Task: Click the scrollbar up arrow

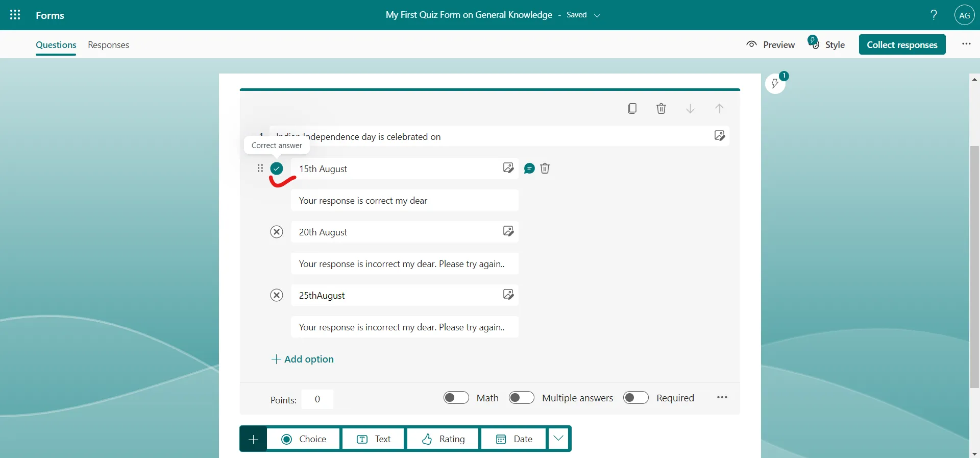Action: tap(974, 79)
